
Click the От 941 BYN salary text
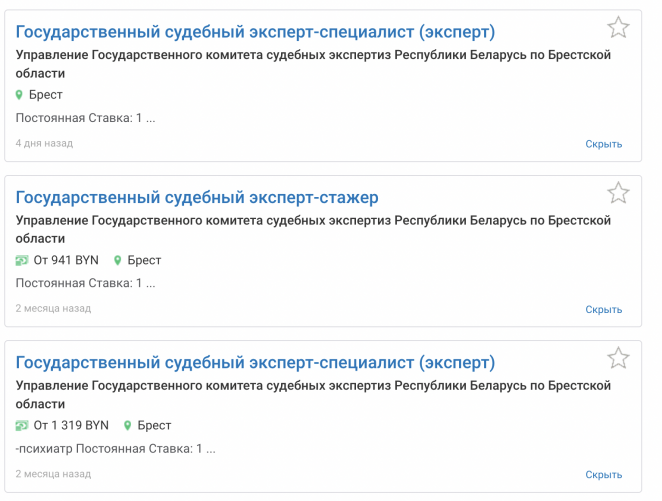[x=66, y=260]
